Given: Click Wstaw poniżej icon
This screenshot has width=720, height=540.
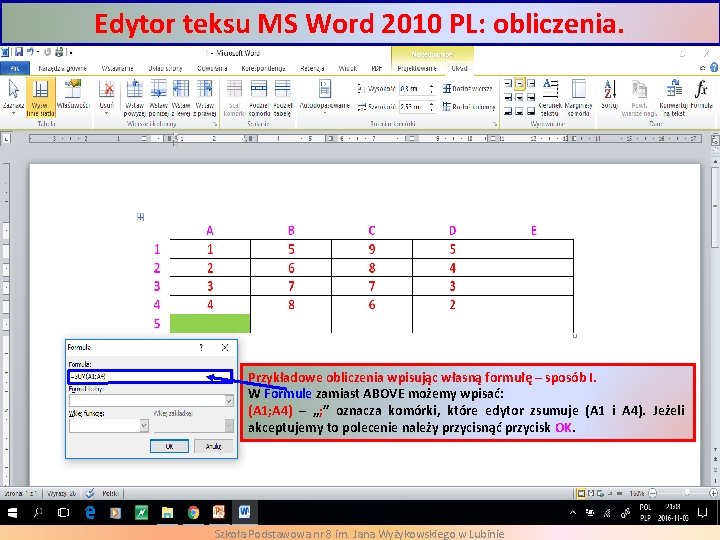Looking at the screenshot, I should [158, 89].
